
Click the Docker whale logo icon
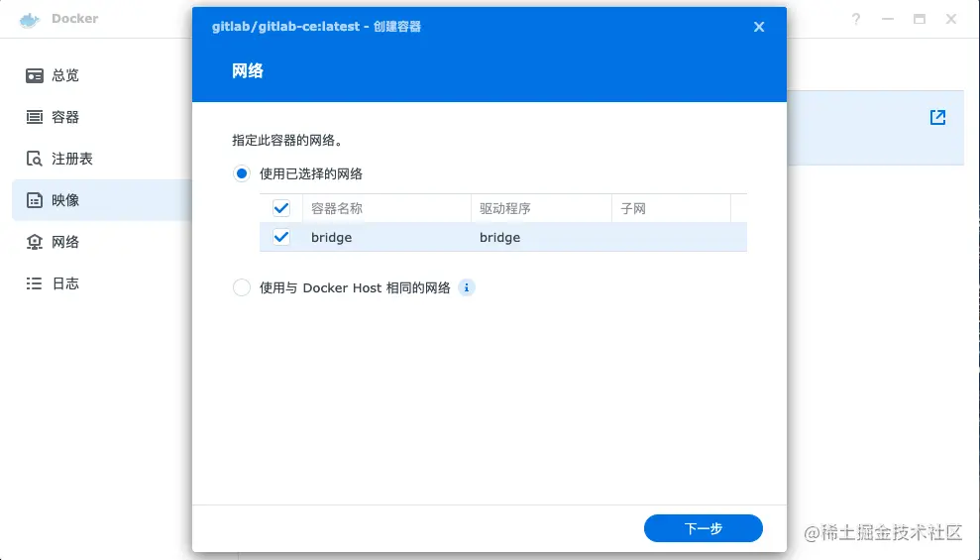30,20
